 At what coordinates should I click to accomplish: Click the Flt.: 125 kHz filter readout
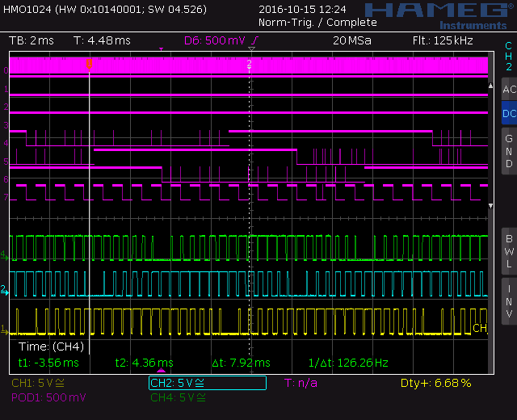tap(443, 40)
